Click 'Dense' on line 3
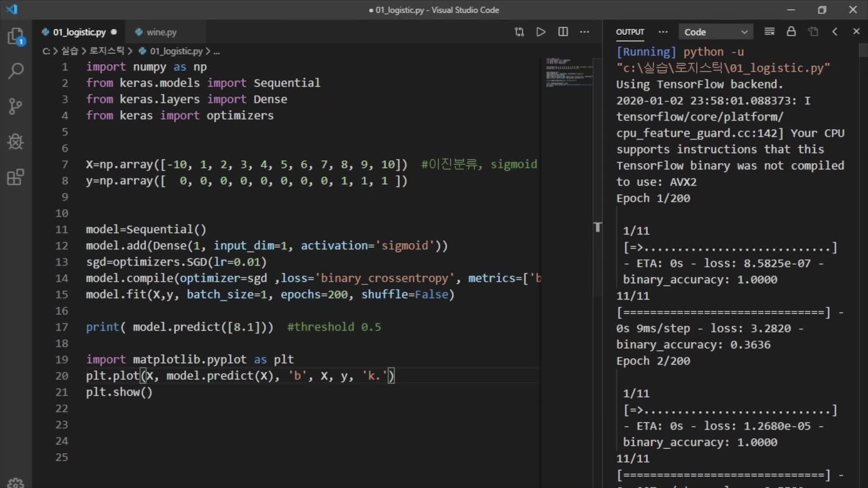The width and height of the screenshot is (868, 488). coord(270,99)
